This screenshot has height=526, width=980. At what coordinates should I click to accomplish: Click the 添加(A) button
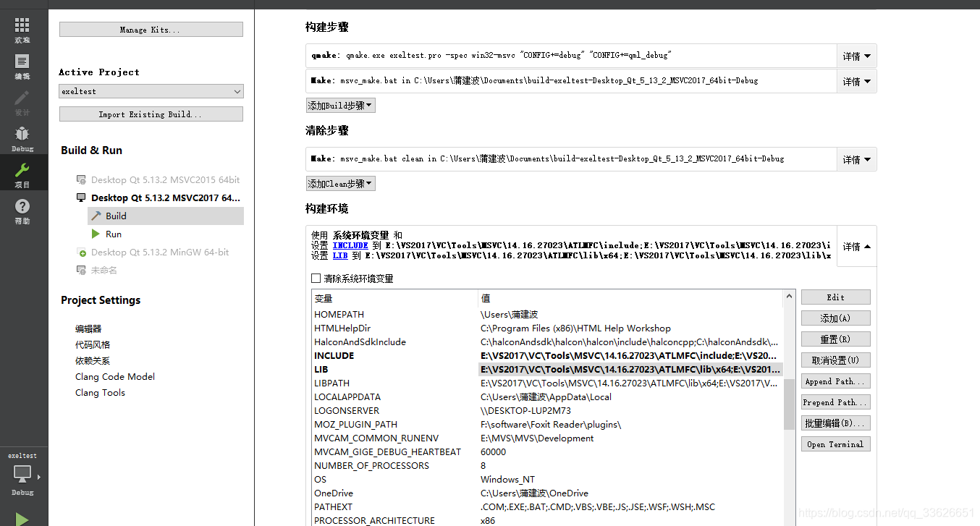835,318
